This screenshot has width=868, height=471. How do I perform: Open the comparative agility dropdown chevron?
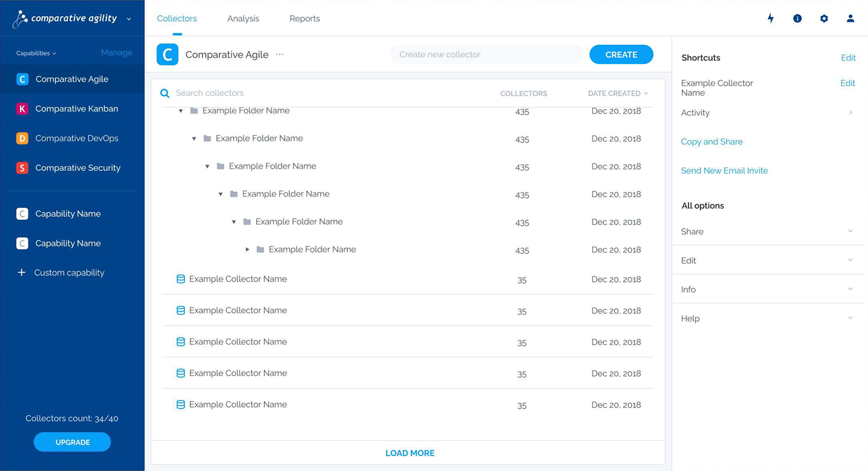tap(129, 19)
